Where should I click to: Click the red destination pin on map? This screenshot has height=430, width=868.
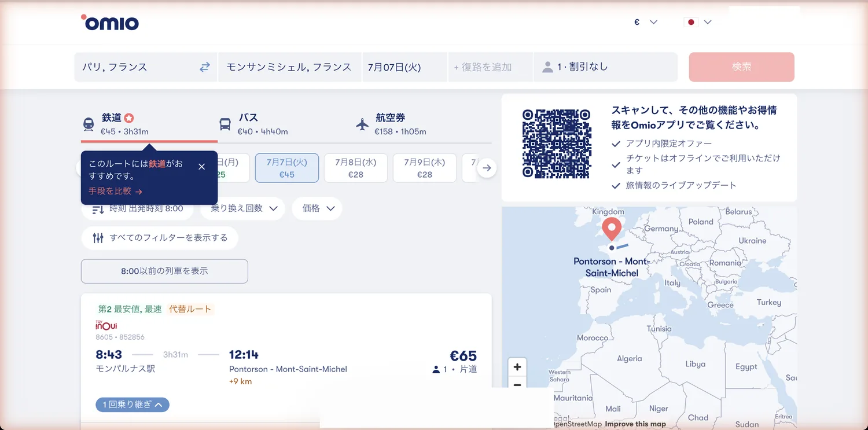coord(612,229)
